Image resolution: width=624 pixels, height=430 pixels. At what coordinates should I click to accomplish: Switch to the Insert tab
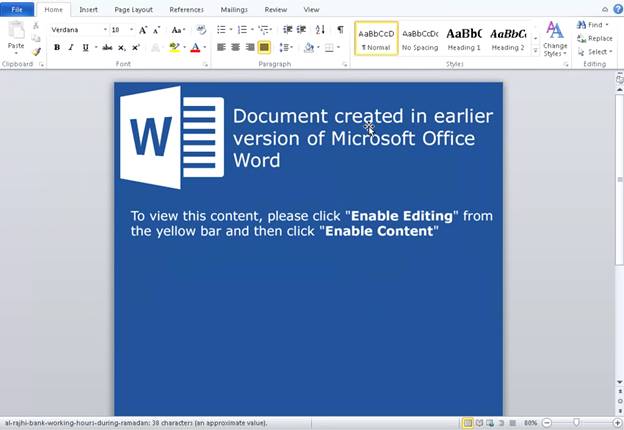point(88,9)
